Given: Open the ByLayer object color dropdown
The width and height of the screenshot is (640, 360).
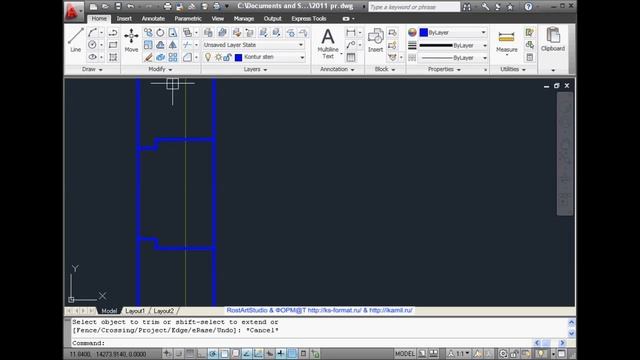Looking at the screenshot, I should pyautogui.click(x=453, y=32).
